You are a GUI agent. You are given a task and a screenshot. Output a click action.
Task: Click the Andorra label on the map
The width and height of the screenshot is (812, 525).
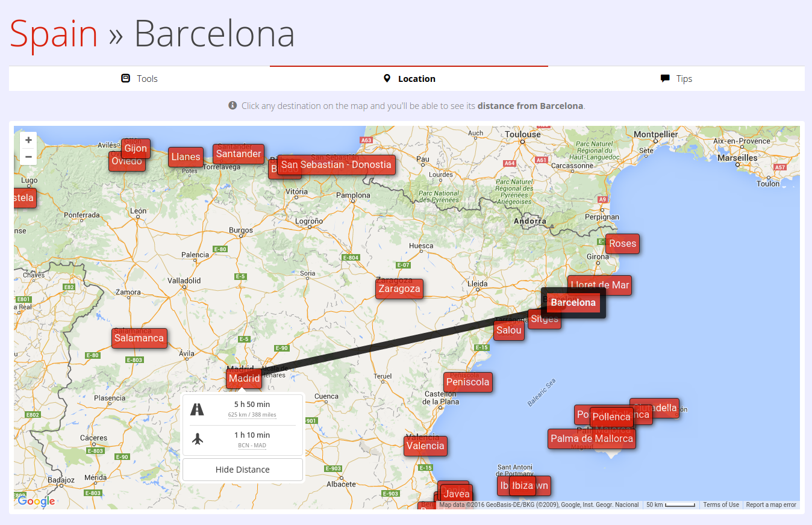[x=530, y=221]
